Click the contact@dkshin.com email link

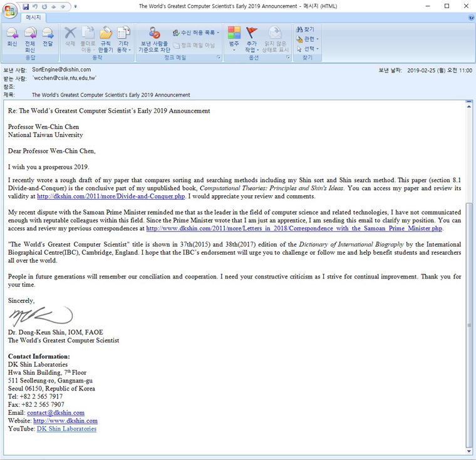55,413
